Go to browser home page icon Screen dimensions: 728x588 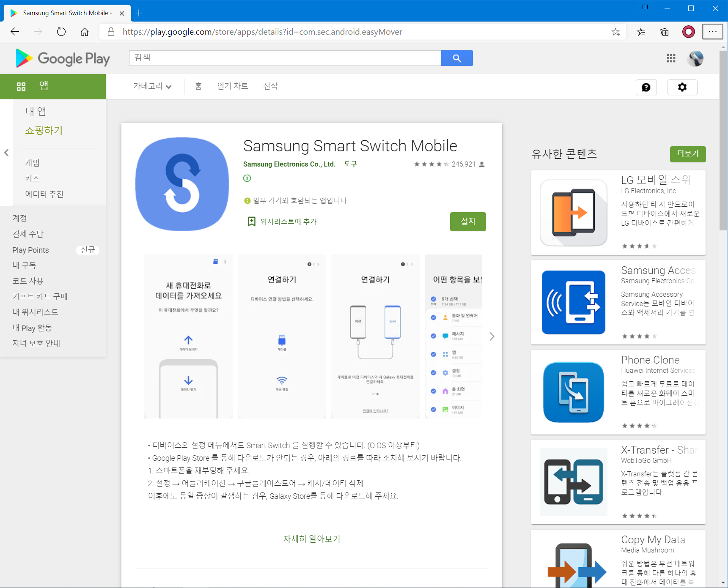[x=85, y=32]
